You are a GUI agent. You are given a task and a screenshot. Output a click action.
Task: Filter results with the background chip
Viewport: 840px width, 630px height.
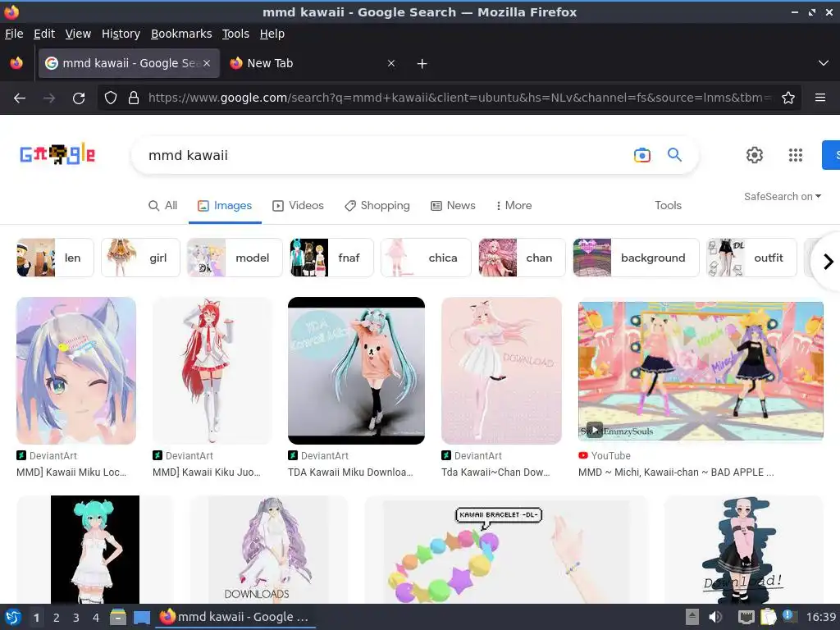tap(636, 258)
